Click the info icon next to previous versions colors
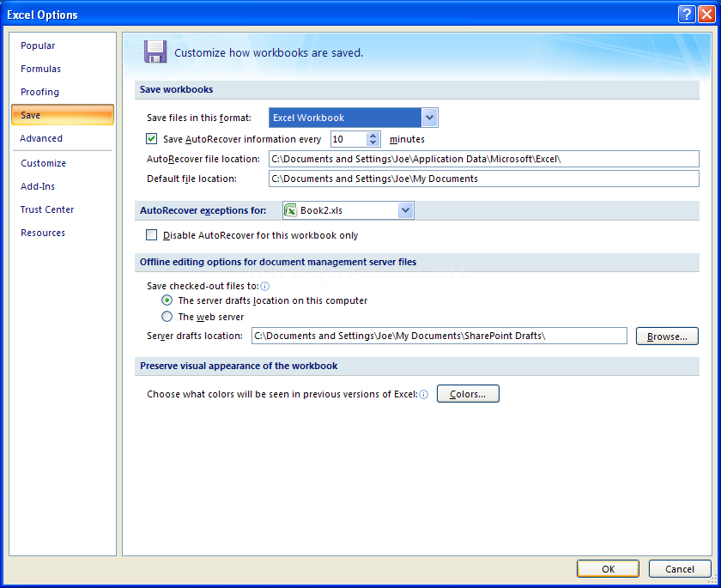Image resolution: width=721 pixels, height=588 pixels. tap(424, 395)
